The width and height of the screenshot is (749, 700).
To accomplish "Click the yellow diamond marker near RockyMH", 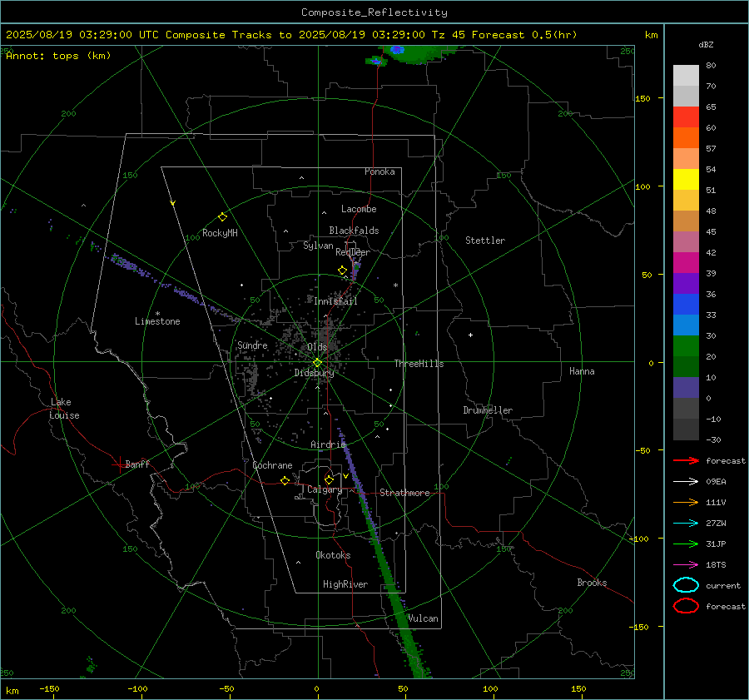I will tap(222, 217).
